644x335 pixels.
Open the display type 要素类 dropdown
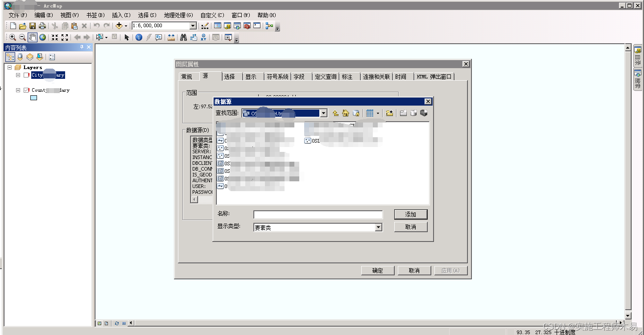[x=379, y=227]
